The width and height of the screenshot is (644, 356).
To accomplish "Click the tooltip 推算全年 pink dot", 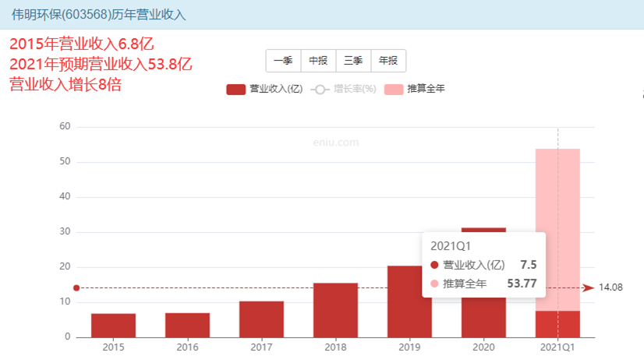I will pyautogui.click(x=434, y=284).
